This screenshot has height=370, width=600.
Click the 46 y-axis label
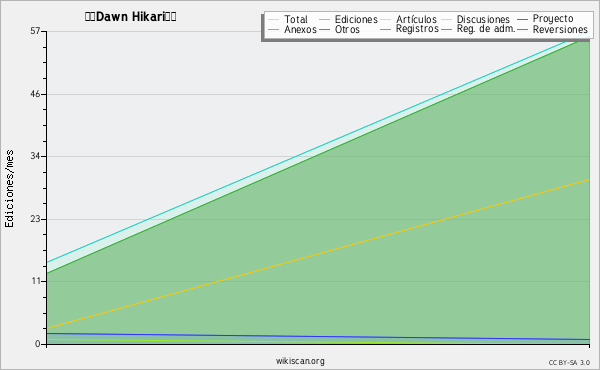point(36,94)
